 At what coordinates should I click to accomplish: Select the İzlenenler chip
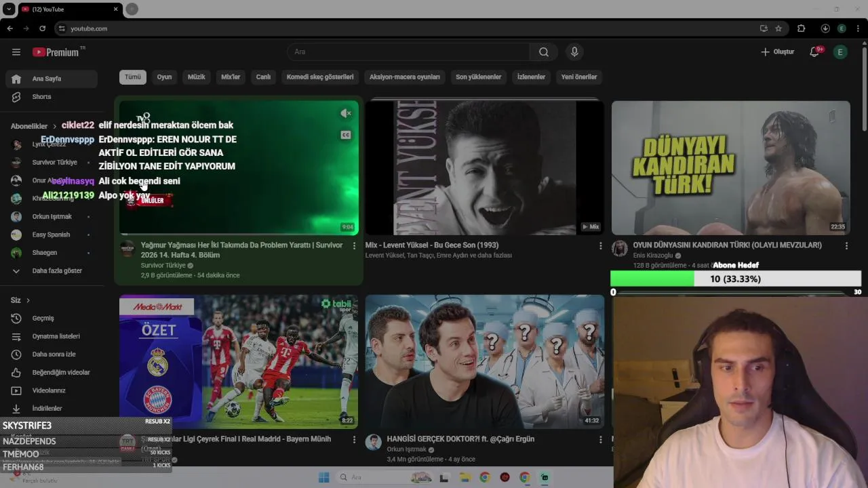coord(531,77)
